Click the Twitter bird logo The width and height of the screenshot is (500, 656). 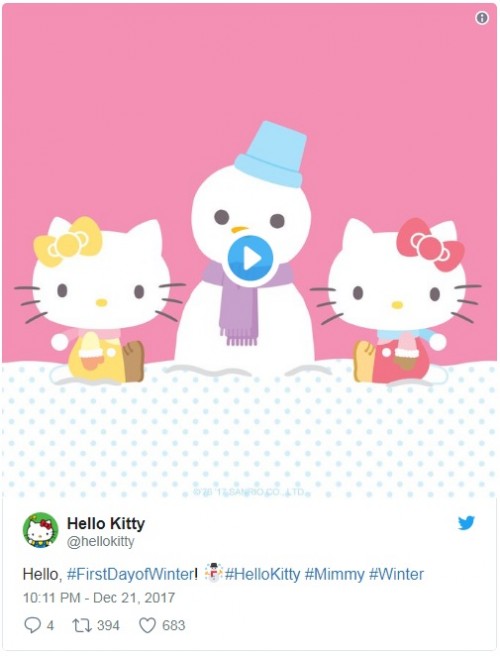coord(466,523)
